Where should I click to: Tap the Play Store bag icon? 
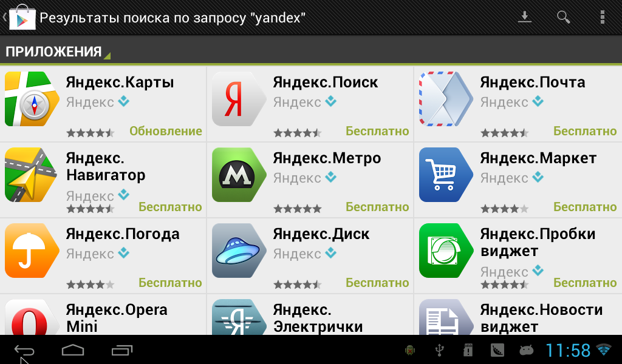click(x=22, y=18)
